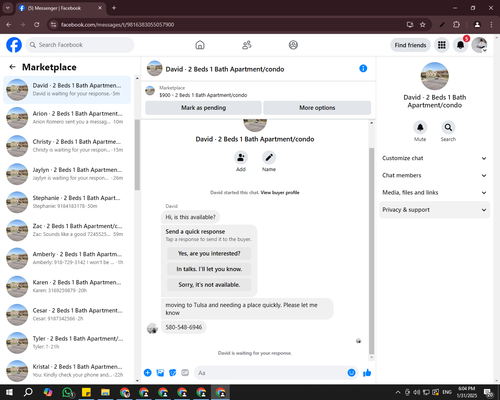
Task: Open Amberly's conversation in the chat list
Action: (67, 258)
